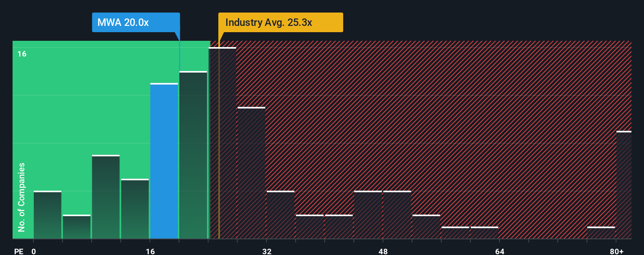644x255 pixels.
Task: Click the 80+ bar at the far right
Action: (624, 185)
